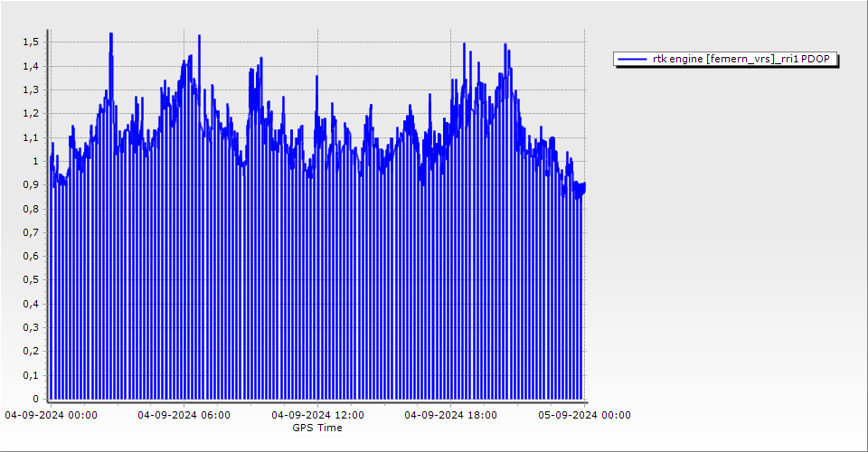Select the 0,7 tick label on the Y axis
The height and width of the screenshot is (452, 868).
(32, 232)
